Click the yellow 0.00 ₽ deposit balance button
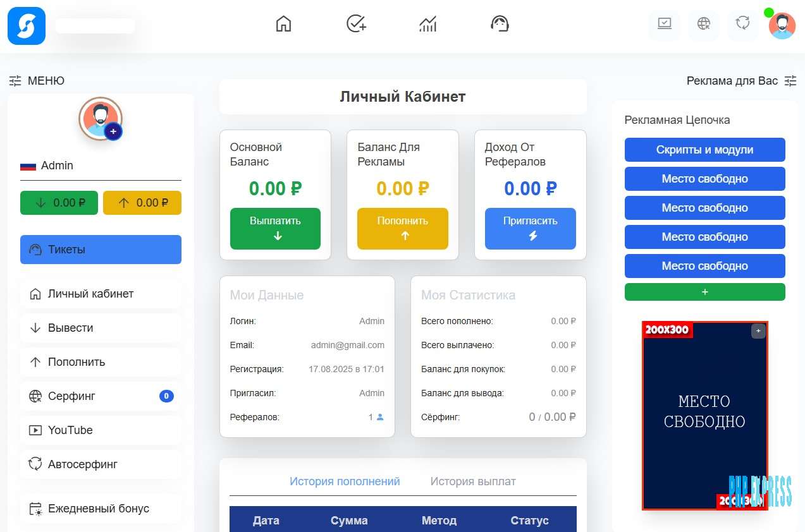This screenshot has height=532, width=805. [142, 203]
